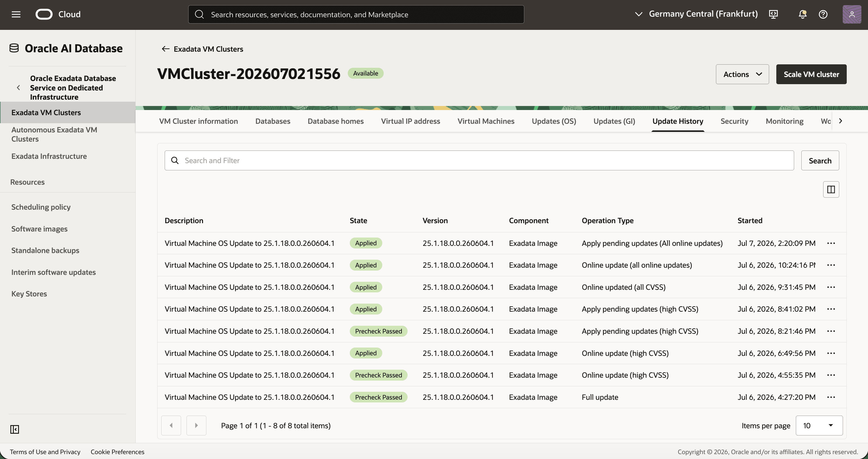Focus the Search and Filter field

click(x=479, y=160)
